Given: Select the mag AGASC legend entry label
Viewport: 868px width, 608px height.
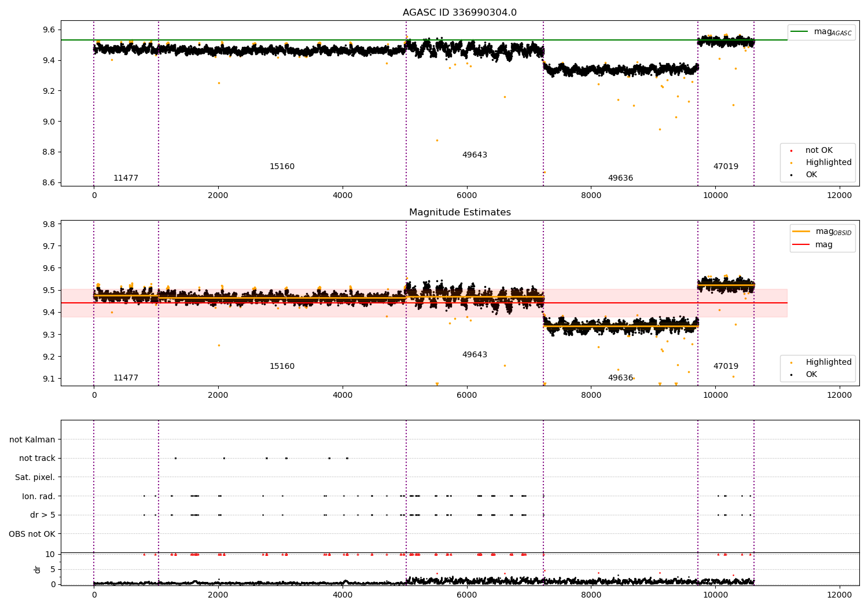Looking at the screenshot, I should coord(833,32).
